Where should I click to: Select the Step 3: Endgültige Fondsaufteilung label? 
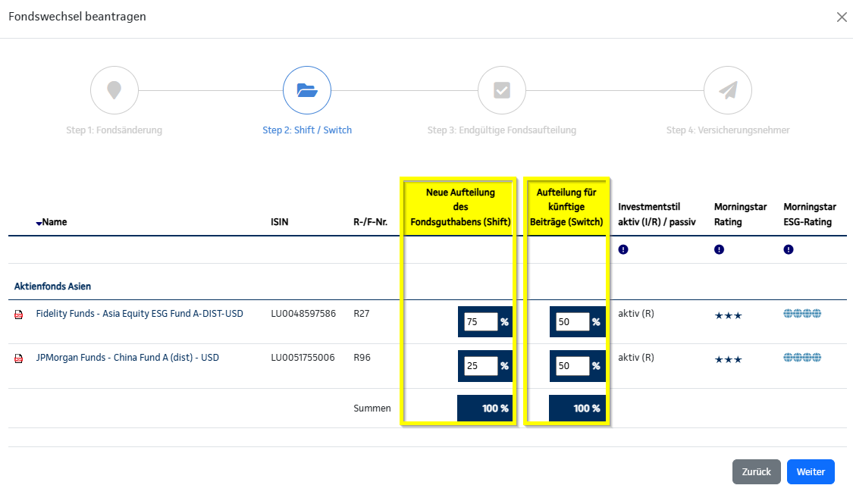[501, 130]
